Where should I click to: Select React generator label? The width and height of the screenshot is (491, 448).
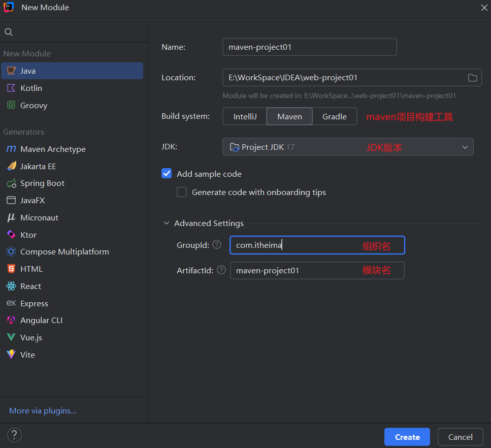click(x=30, y=286)
